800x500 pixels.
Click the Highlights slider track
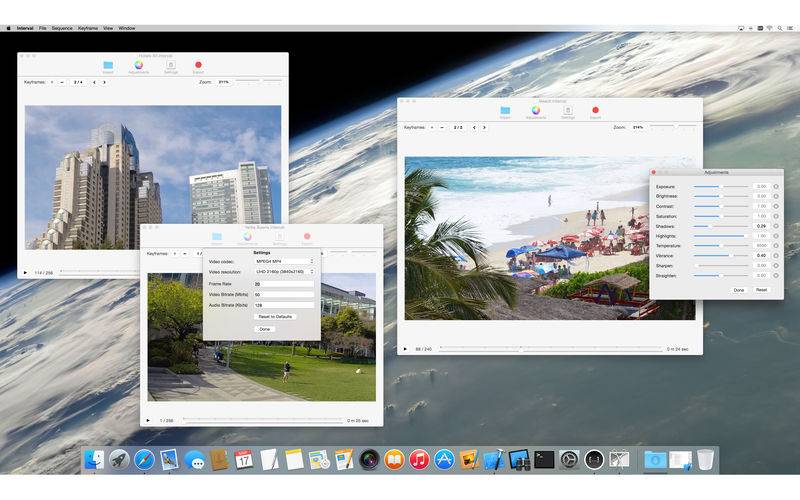tap(720, 236)
